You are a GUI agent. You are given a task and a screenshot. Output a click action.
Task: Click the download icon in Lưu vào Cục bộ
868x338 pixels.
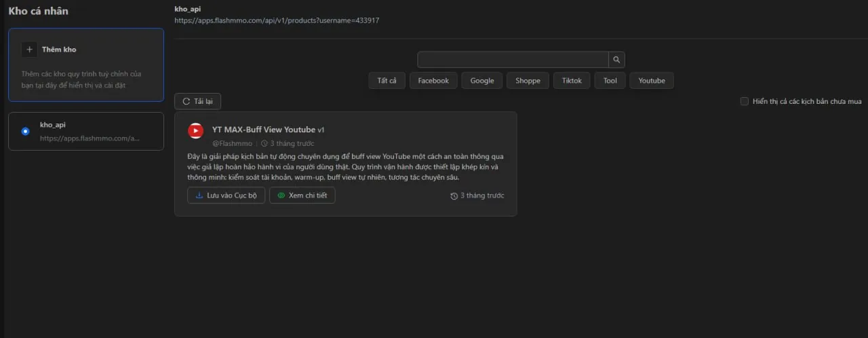coord(199,195)
